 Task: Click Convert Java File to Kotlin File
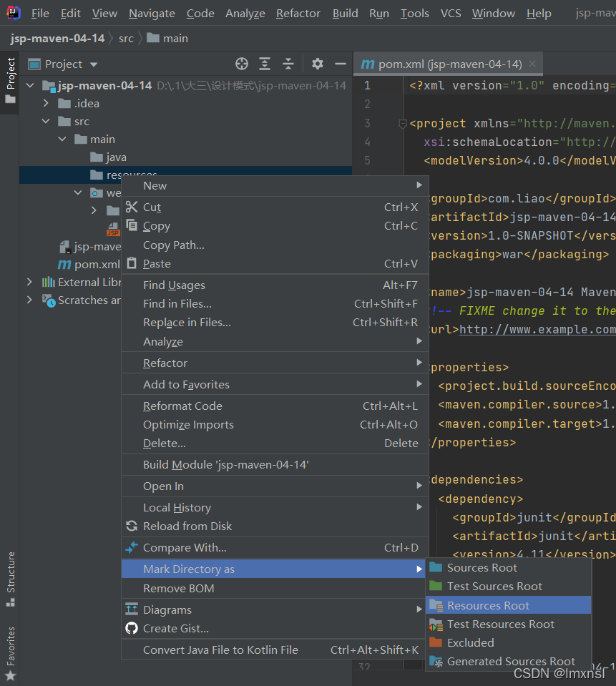[x=273, y=650]
